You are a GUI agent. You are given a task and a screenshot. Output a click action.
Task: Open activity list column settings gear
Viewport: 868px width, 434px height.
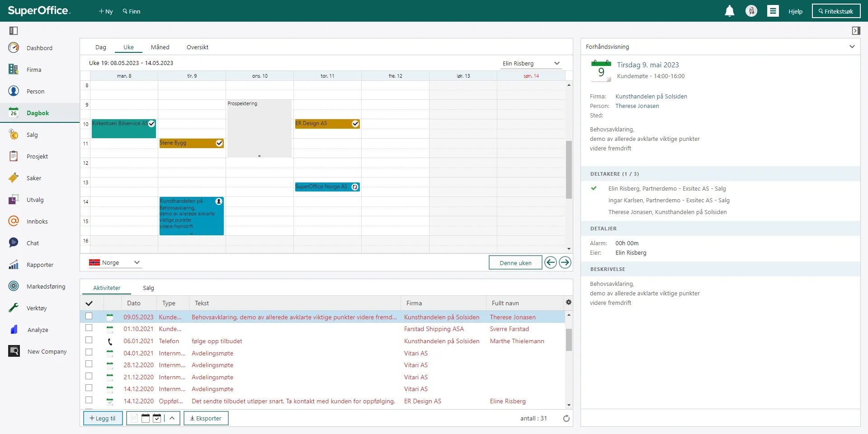point(568,302)
